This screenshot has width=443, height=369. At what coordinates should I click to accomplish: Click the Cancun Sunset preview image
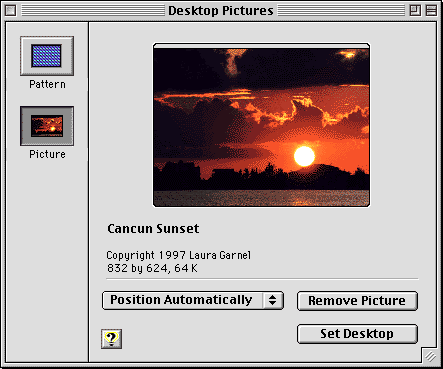(261, 125)
